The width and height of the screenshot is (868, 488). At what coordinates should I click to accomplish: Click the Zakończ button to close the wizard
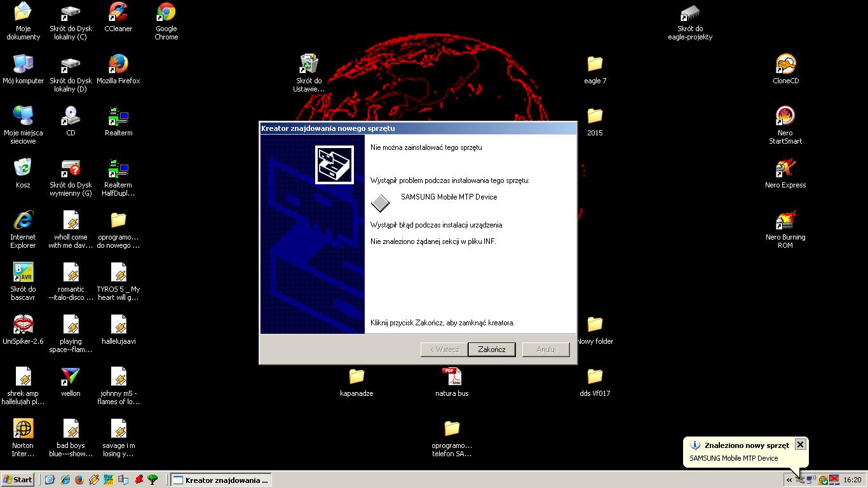click(492, 349)
